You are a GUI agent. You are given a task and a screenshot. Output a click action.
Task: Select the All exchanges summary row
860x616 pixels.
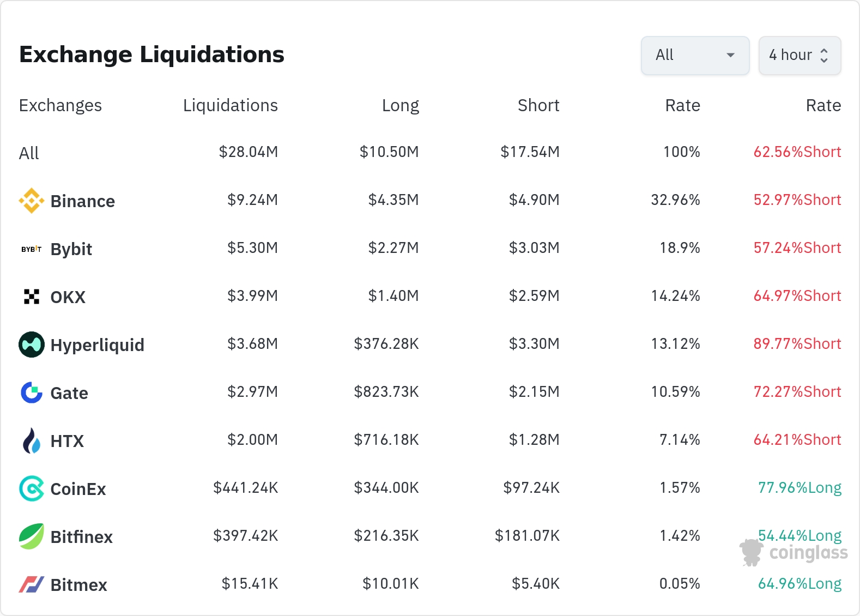pyautogui.click(x=29, y=153)
